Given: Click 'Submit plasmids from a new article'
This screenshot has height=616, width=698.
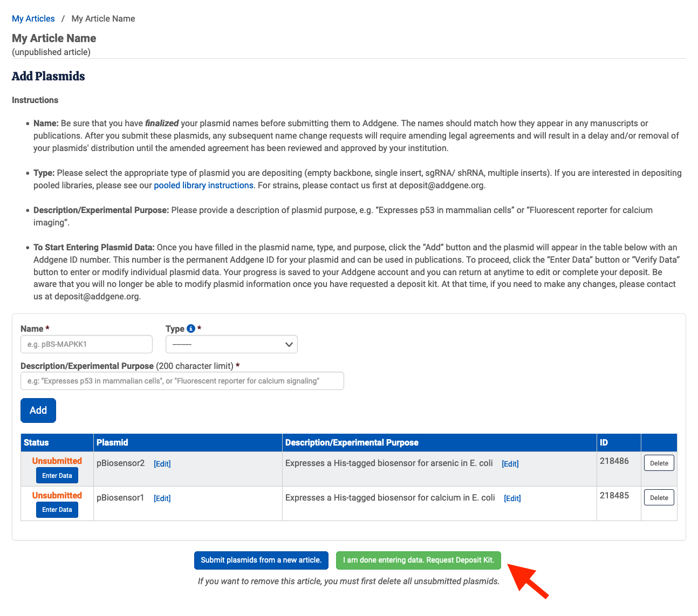Looking at the screenshot, I should point(261,560).
